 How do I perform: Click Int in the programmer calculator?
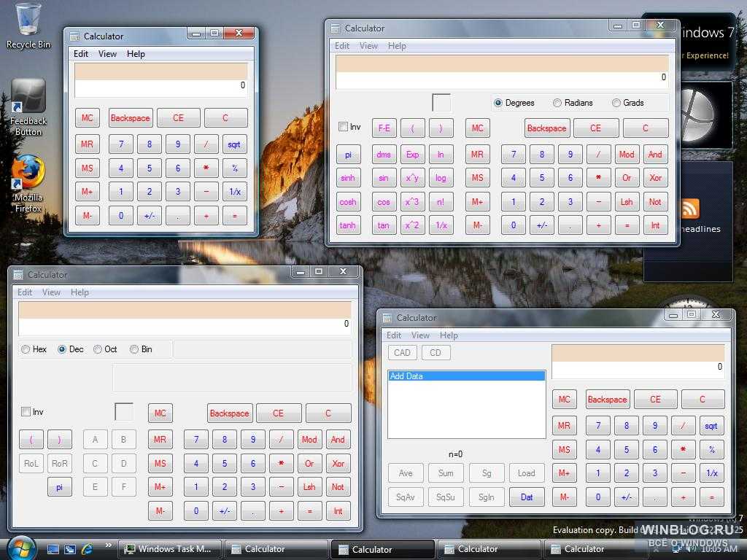pos(338,511)
